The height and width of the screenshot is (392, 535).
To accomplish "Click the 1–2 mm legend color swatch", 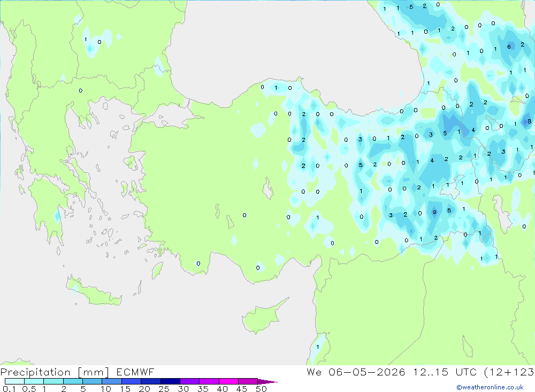I will 53,381.
